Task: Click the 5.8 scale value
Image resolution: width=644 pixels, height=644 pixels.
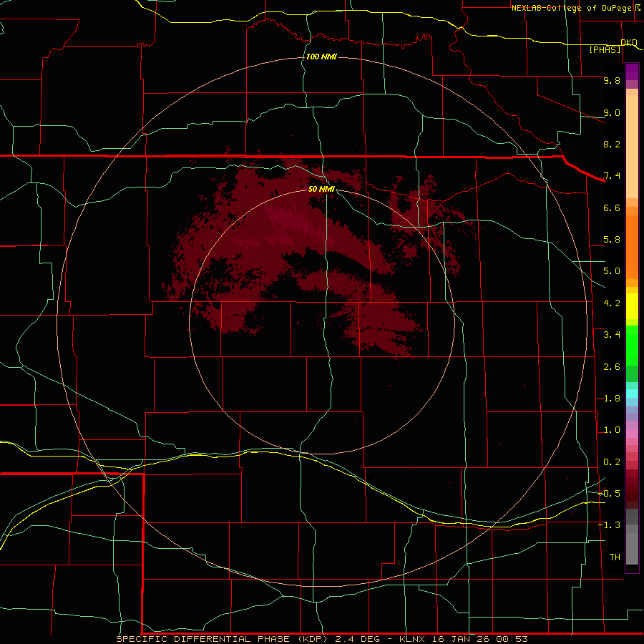Action: 612,240
